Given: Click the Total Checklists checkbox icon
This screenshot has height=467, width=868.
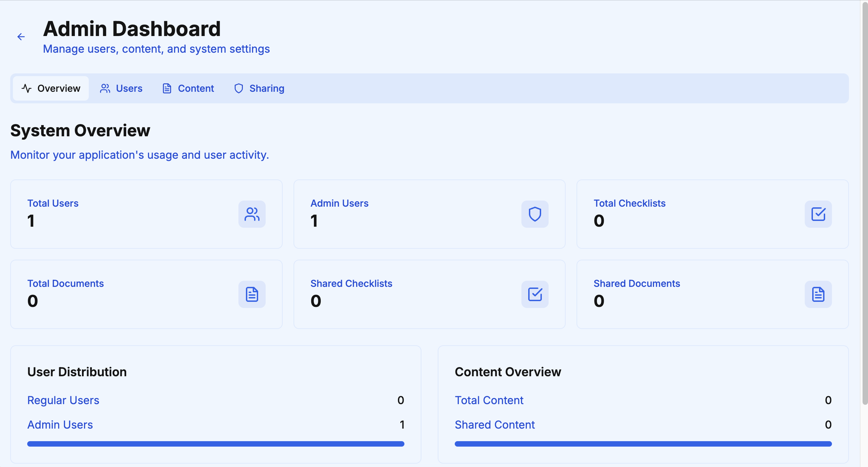Looking at the screenshot, I should click(818, 214).
